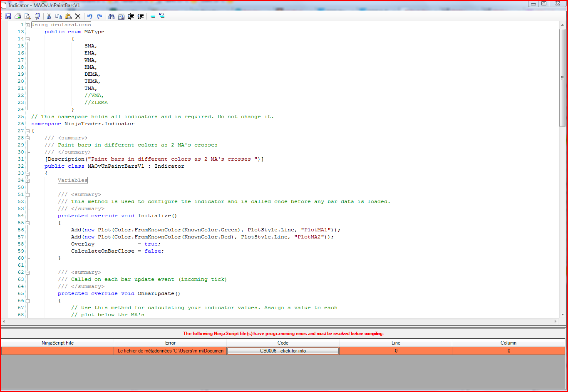The height and width of the screenshot is (392, 568).
Task: Click the left arrow of the horizontal scrollbar
Action: pos(4,322)
